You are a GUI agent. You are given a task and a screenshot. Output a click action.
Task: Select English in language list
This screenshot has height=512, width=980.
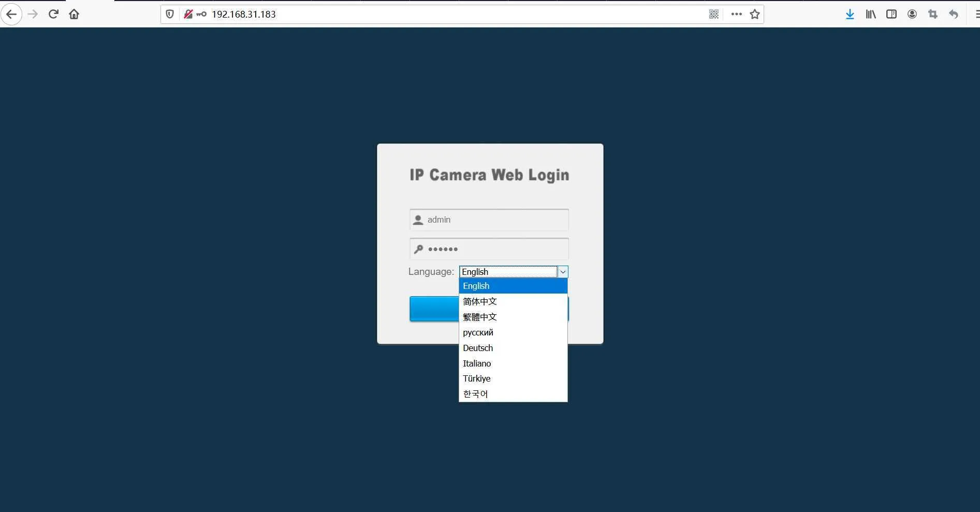click(x=513, y=286)
